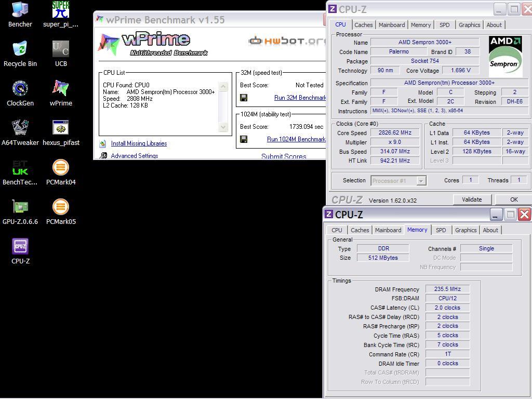Click OK button in upper CPU-Z window
532x399 pixels.
(x=514, y=199)
